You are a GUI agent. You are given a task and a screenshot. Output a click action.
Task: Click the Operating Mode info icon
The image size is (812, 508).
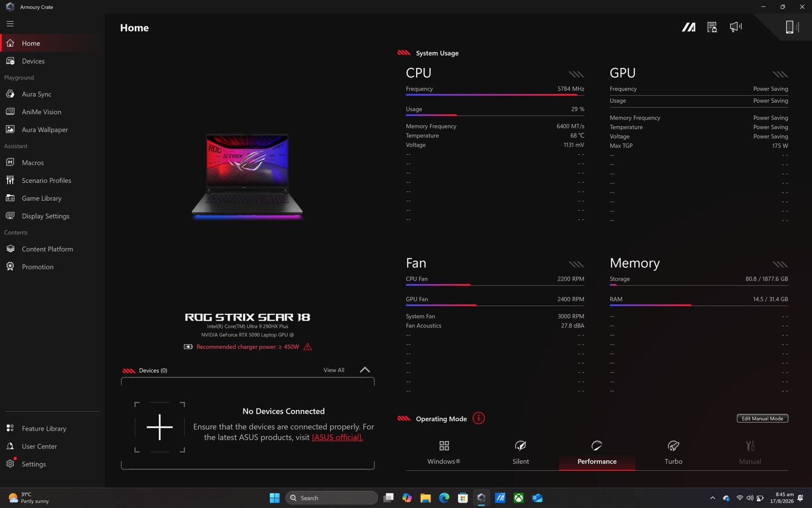(x=479, y=418)
